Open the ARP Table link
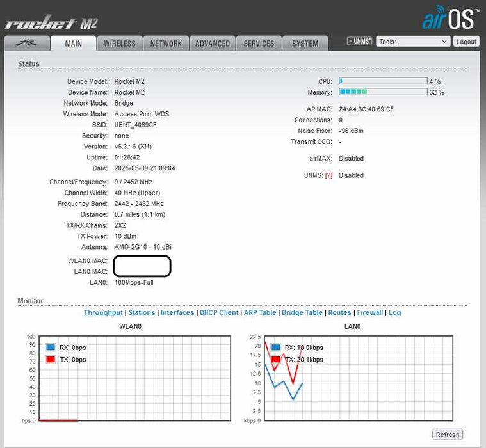This screenshot has height=448, width=486. pos(260,312)
